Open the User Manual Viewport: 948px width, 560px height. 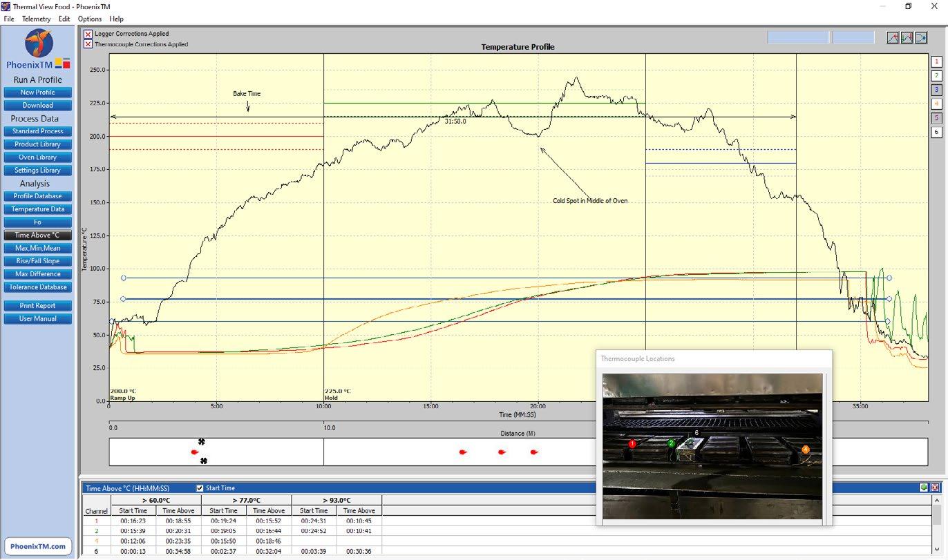click(37, 319)
